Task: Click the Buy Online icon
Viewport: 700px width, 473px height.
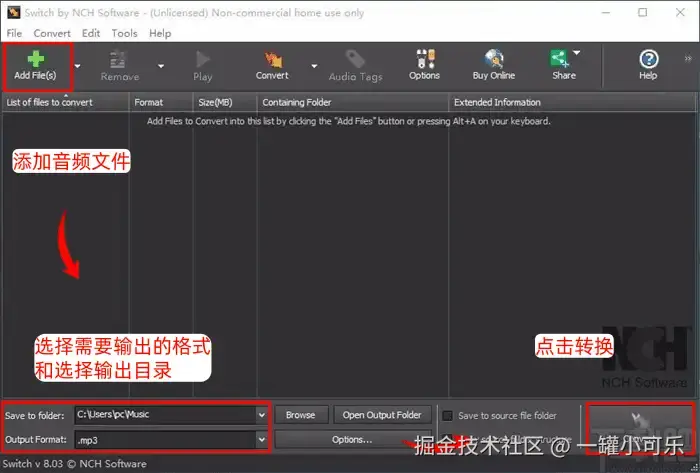Action: pyautogui.click(x=493, y=66)
